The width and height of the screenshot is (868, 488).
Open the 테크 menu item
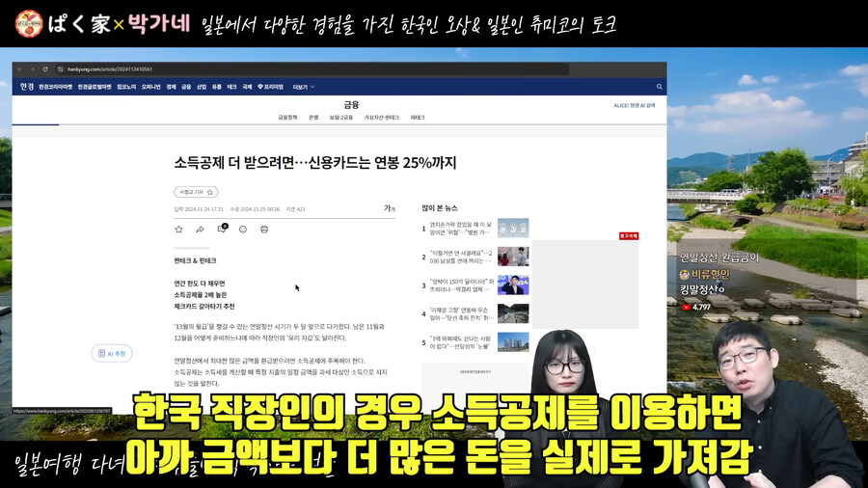coord(231,87)
